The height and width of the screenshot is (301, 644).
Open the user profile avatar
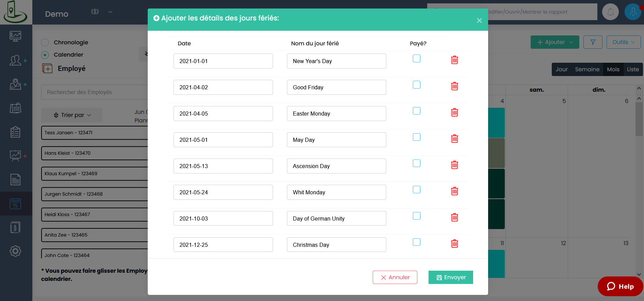tap(633, 12)
